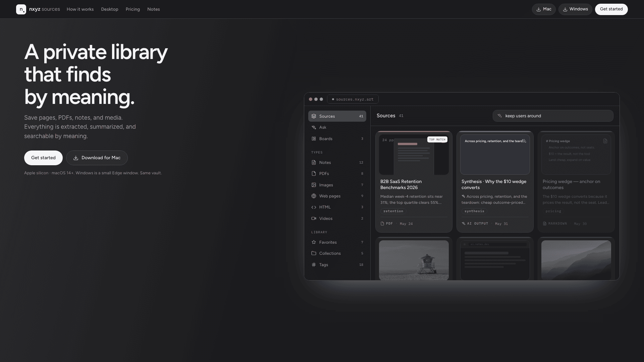Open the lifeguard tower image thumbnail
Viewport: 644px width, 362px height.
(x=414, y=260)
